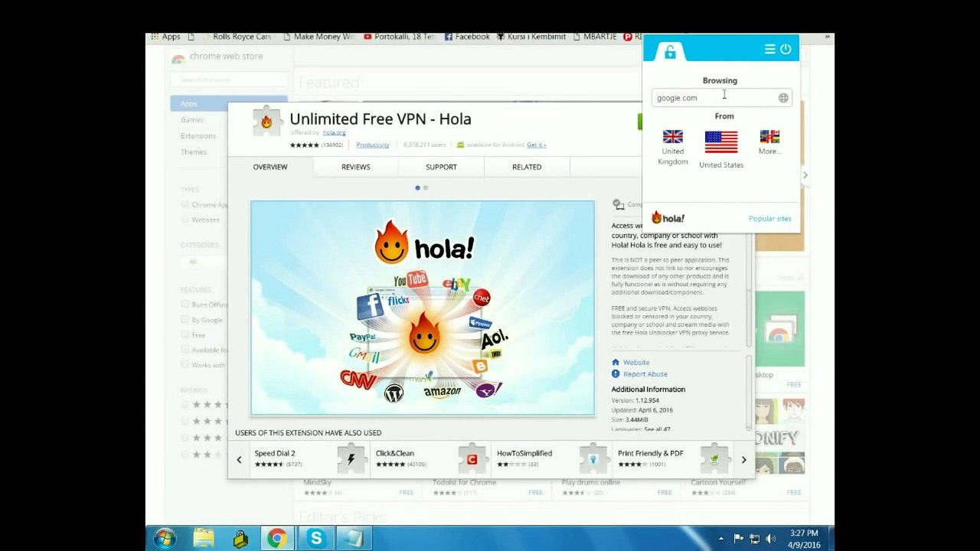Open the Productivity category link
Viewport: 980px width, 551px height.
click(373, 145)
